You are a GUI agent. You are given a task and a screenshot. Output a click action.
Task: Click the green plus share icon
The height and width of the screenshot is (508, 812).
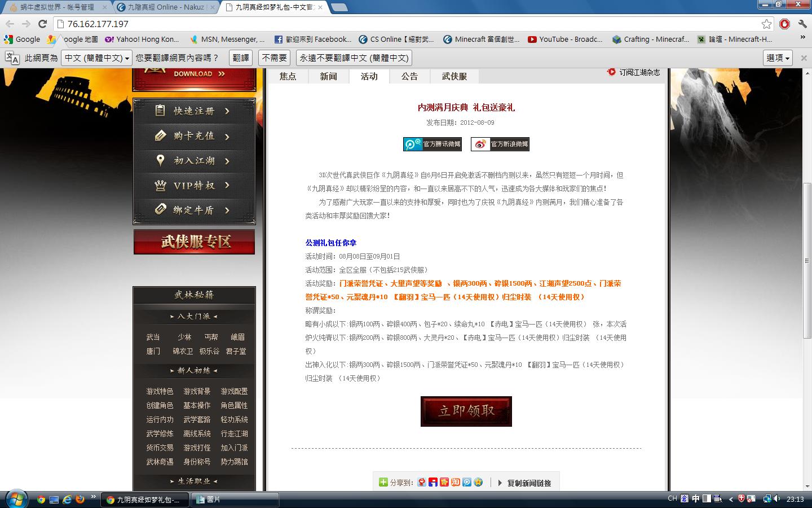[x=383, y=482]
